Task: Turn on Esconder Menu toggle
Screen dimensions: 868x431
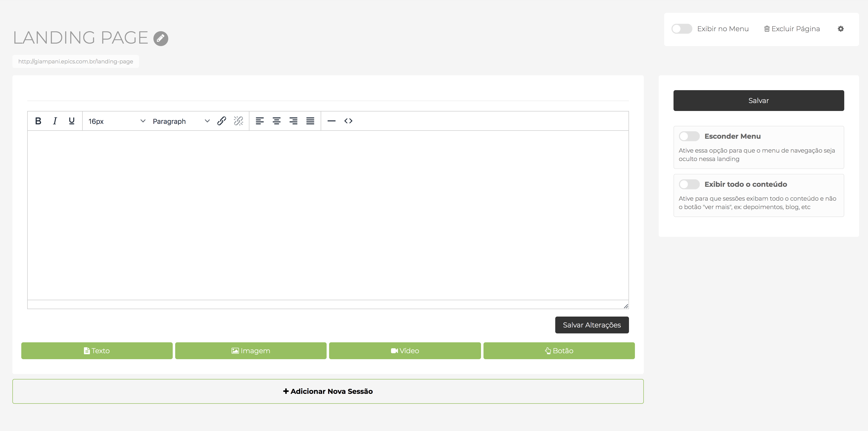Action: click(x=689, y=136)
